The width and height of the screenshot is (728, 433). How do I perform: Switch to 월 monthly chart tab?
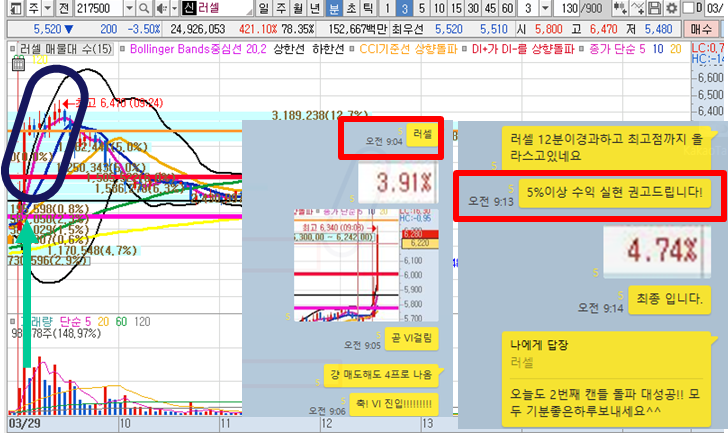click(298, 8)
